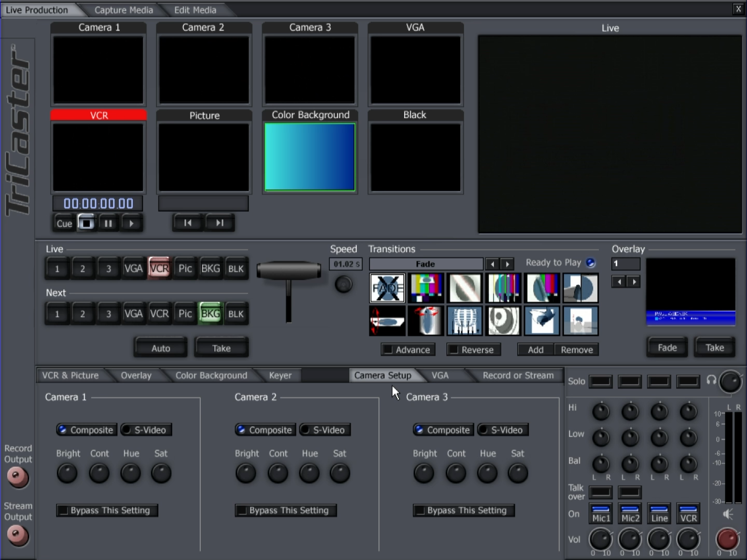Image resolution: width=747 pixels, height=560 pixels.
Task: Click the Auto transition button
Action: (161, 348)
